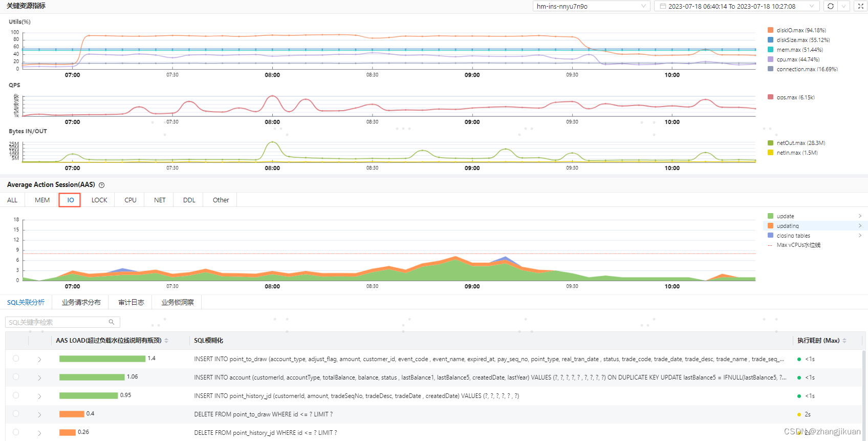This screenshot has height=441, width=868.
Task: Select the NET tab
Action: point(160,200)
